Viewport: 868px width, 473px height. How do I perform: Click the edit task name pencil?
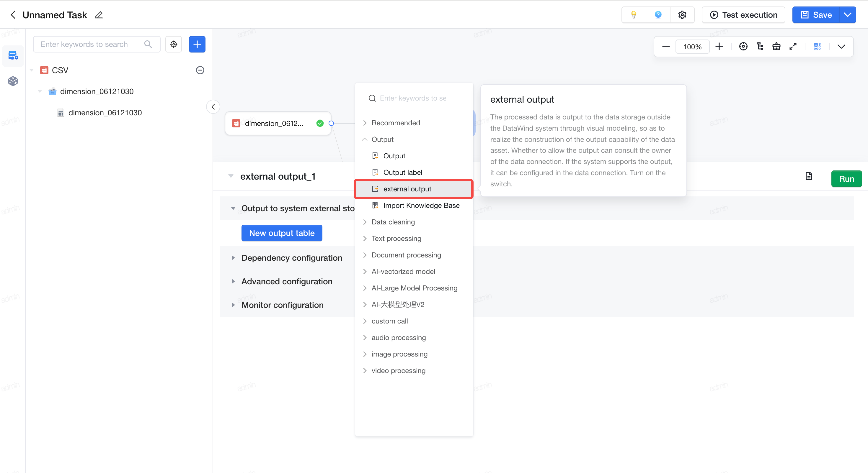point(99,15)
